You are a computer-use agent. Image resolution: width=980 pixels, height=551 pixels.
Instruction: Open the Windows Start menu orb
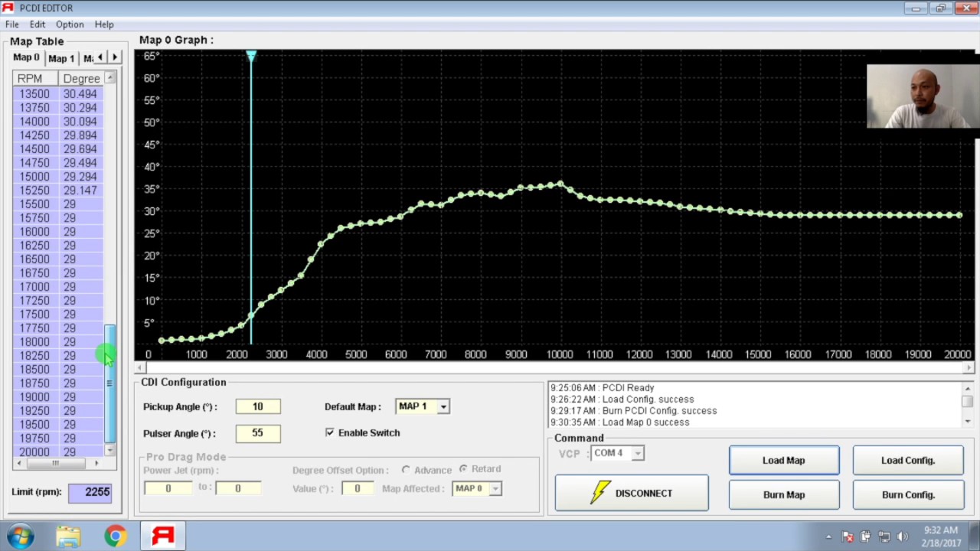pyautogui.click(x=21, y=536)
